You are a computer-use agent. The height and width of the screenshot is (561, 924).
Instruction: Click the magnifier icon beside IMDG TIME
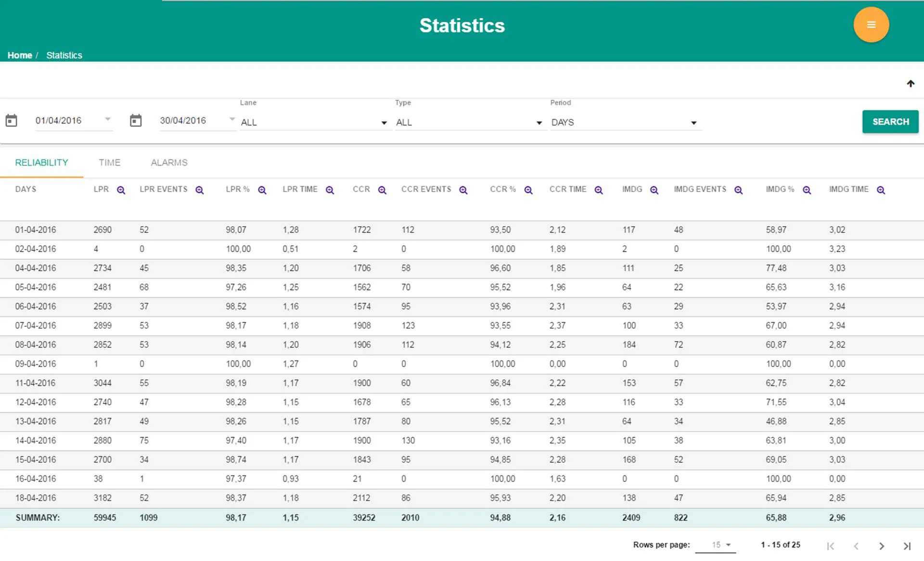(x=881, y=190)
